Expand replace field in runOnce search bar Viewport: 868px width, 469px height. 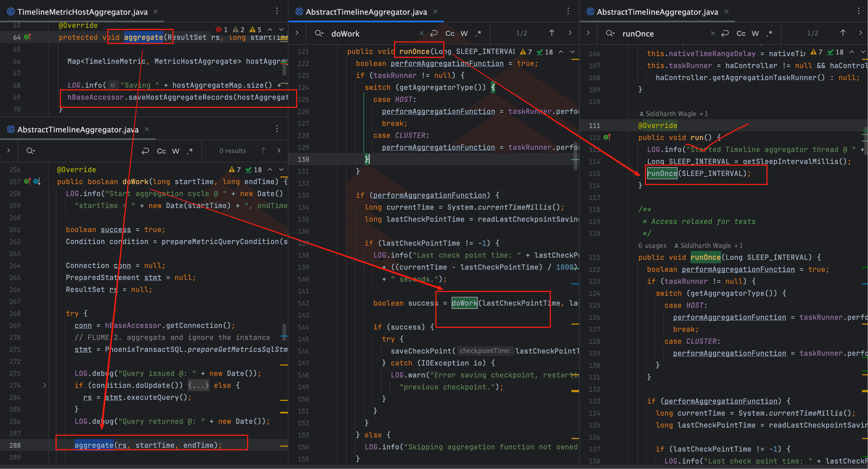coord(588,33)
